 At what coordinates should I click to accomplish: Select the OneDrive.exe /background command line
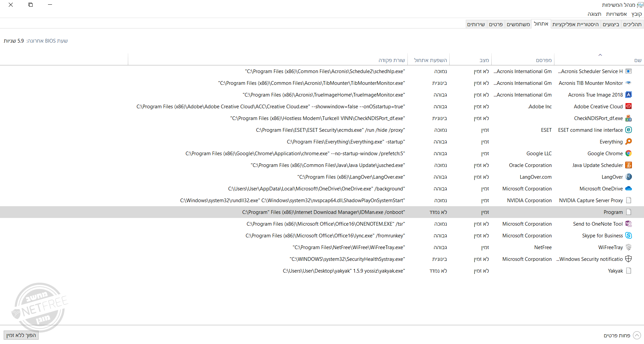click(316, 189)
